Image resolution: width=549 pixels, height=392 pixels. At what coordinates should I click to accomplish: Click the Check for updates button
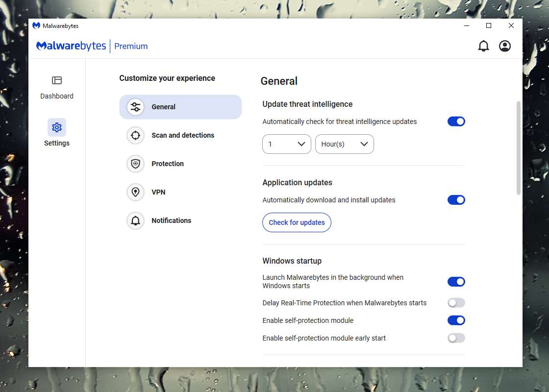coord(297,222)
